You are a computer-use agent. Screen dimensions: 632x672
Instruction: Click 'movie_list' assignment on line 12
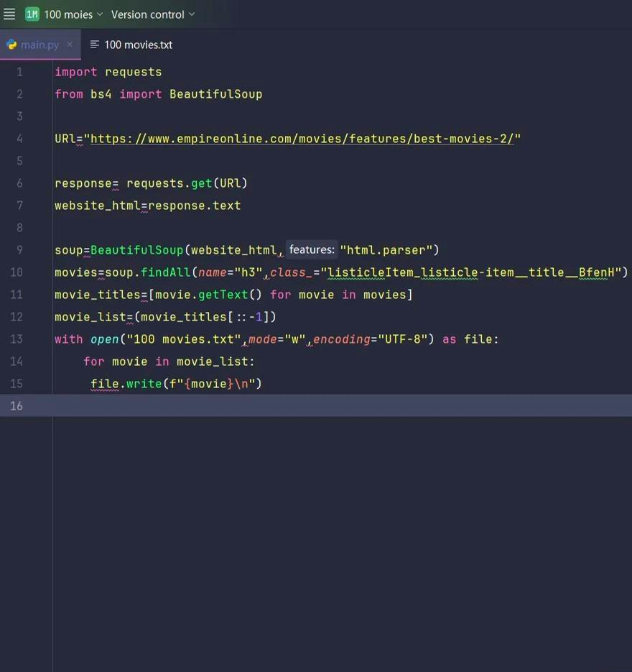point(90,317)
